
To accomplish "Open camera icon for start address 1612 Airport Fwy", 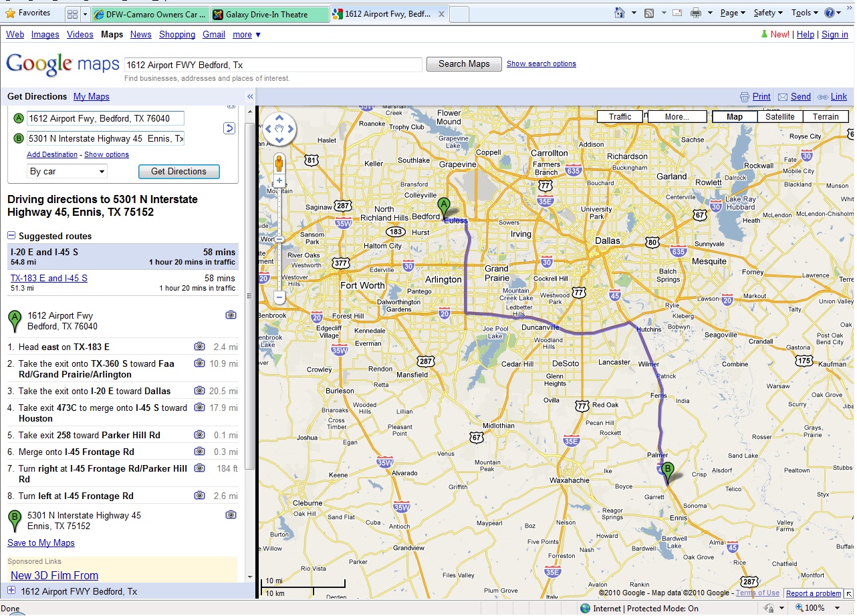I will pyautogui.click(x=231, y=315).
